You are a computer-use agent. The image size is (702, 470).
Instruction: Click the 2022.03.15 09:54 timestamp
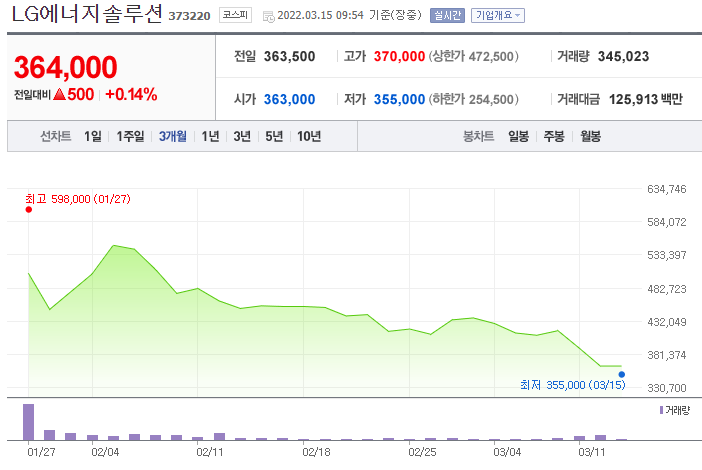point(321,15)
